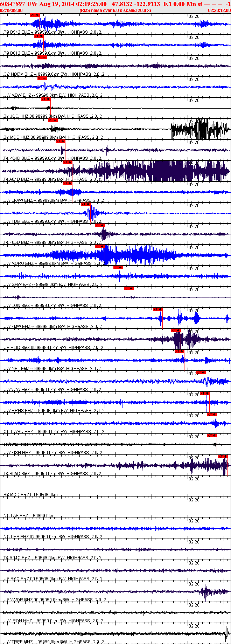This screenshot has height=644, width=231.
Task: Click the red pick flag on TA K04D trace
Action: pos(61,141)
